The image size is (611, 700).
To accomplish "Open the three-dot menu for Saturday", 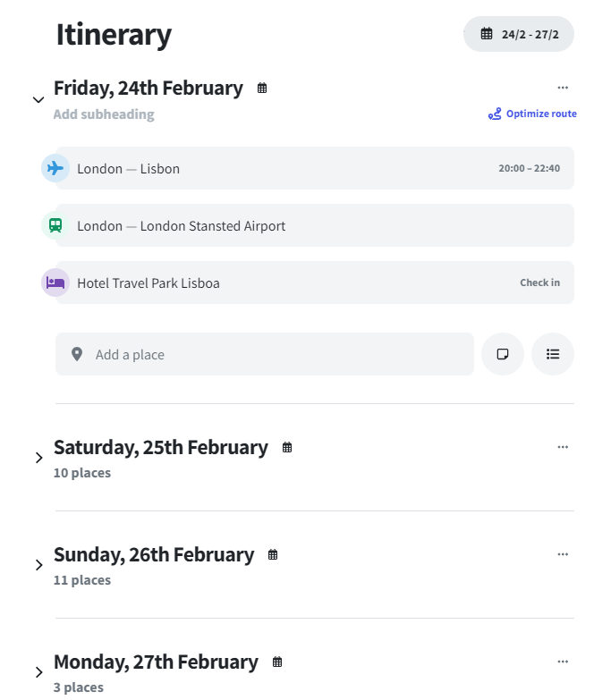I will point(563,447).
